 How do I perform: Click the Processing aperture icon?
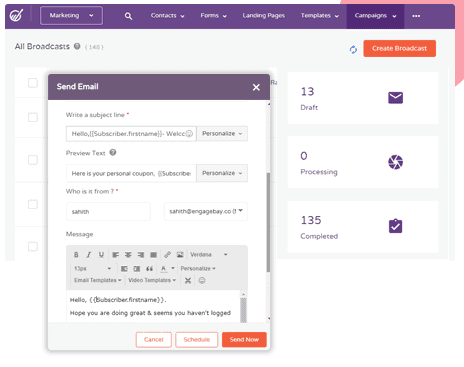click(x=395, y=162)
